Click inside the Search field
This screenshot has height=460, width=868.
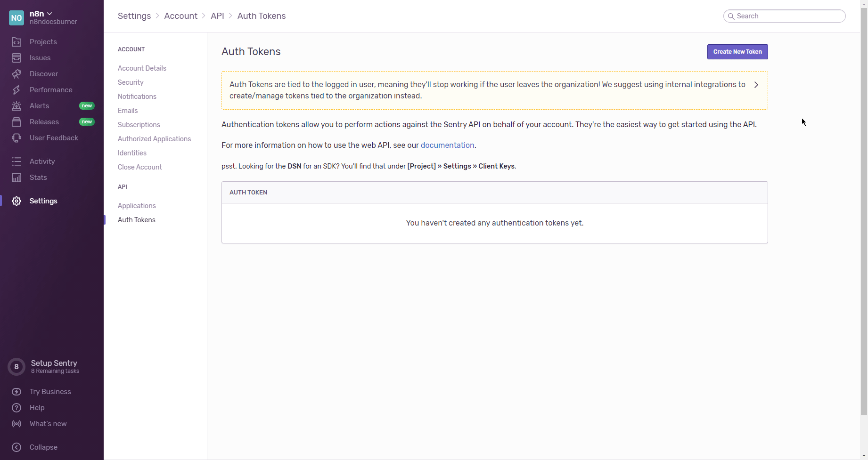(x=784, y=16)
